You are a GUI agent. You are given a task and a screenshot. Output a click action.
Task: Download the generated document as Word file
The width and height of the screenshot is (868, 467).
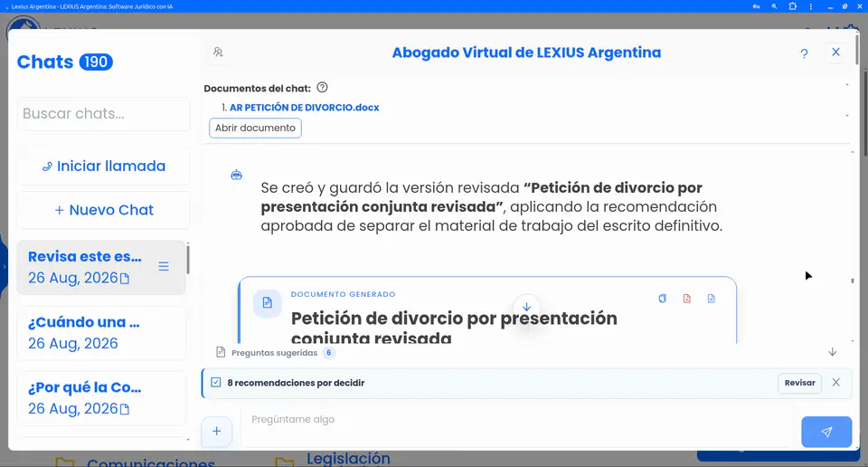point(712,299)
